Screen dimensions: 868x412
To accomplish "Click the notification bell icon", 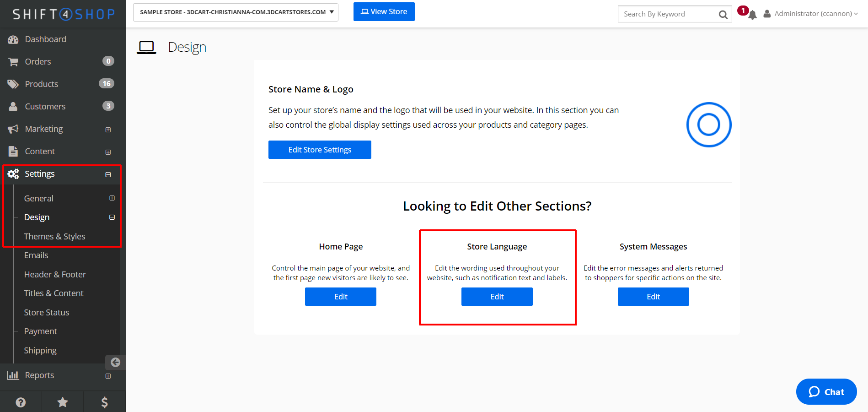I will (752, 15).
